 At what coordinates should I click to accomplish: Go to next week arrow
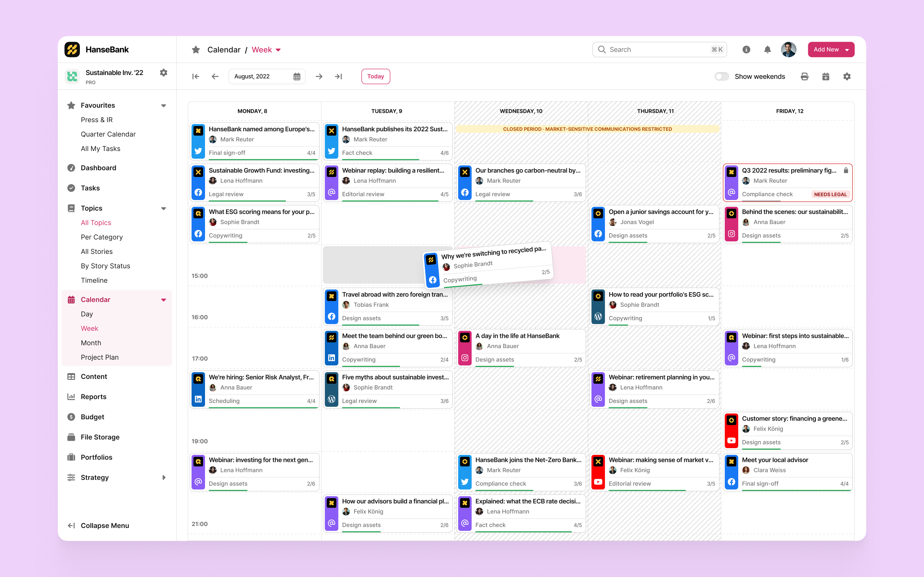(319, 76)
